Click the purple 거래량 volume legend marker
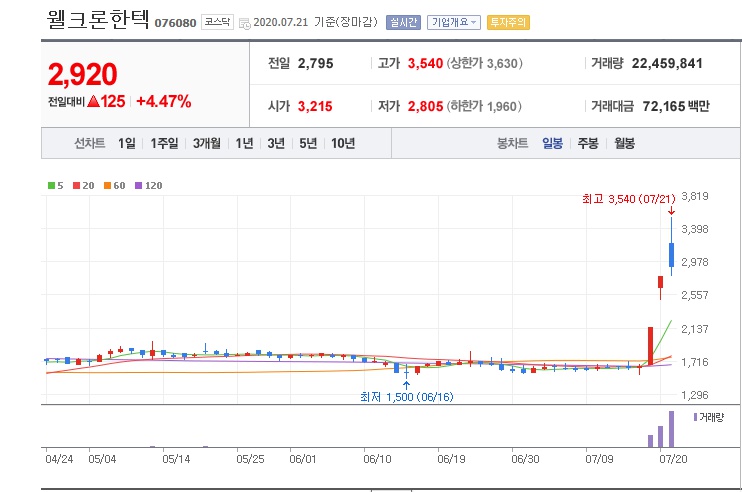The image size is (742, 492). tap(695, 417)
